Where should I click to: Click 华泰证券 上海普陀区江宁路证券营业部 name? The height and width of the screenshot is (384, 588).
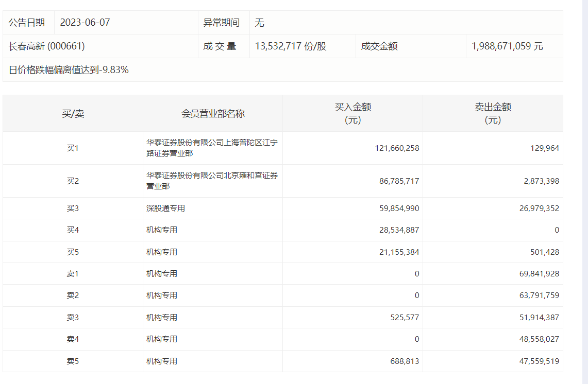tap(212, 148)
